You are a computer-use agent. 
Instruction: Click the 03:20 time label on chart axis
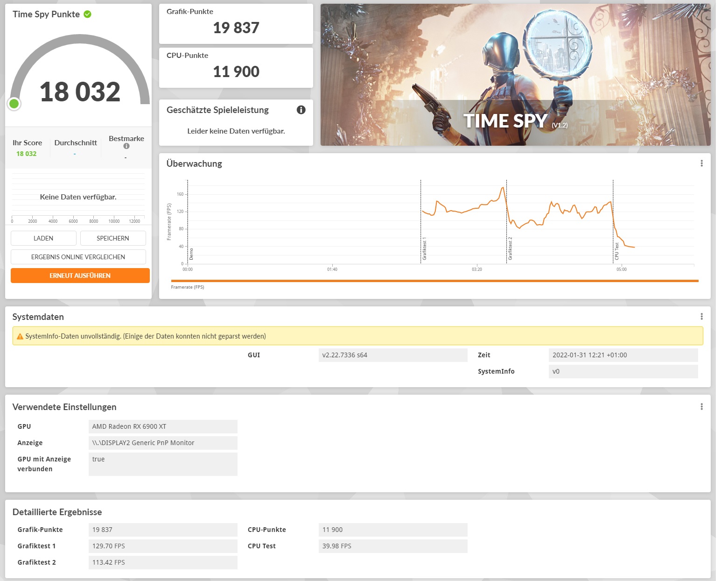[x=477, y=269]
